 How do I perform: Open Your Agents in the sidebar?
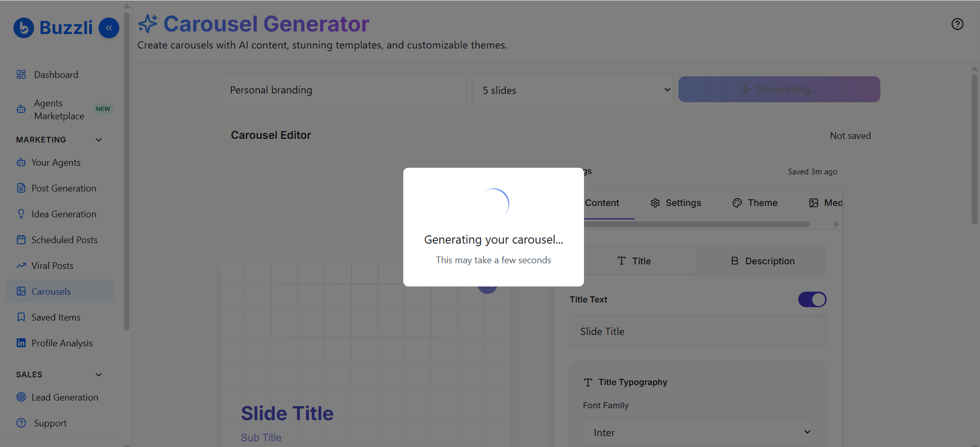[60, 162]
